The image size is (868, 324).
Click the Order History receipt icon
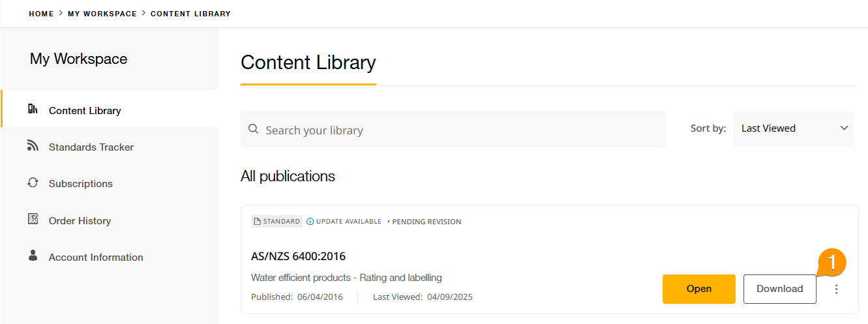(x=33, y=219)
